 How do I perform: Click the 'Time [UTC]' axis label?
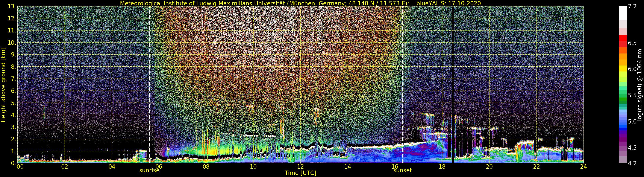[300, 173]
